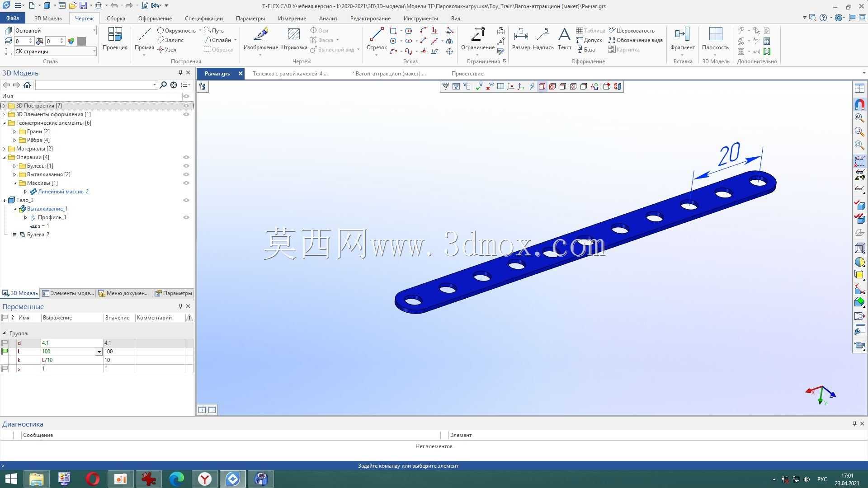Activate the Размер dimension tool
Viewport: 868px width, 488px height.
[521, 39]
